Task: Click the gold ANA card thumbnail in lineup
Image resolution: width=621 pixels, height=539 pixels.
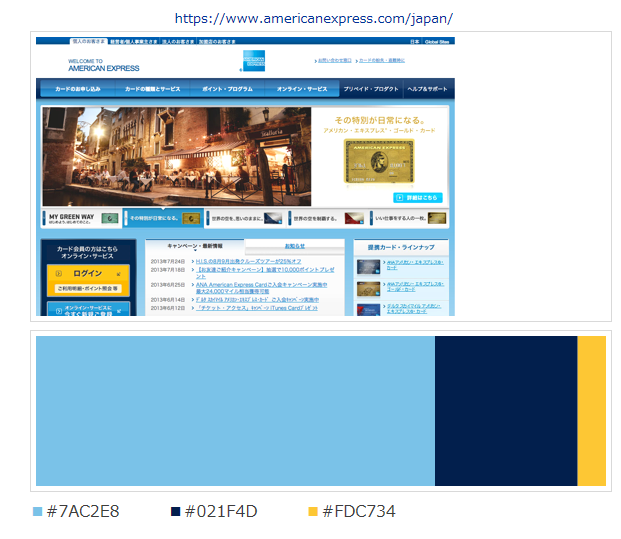Action: tap(368, 289)
